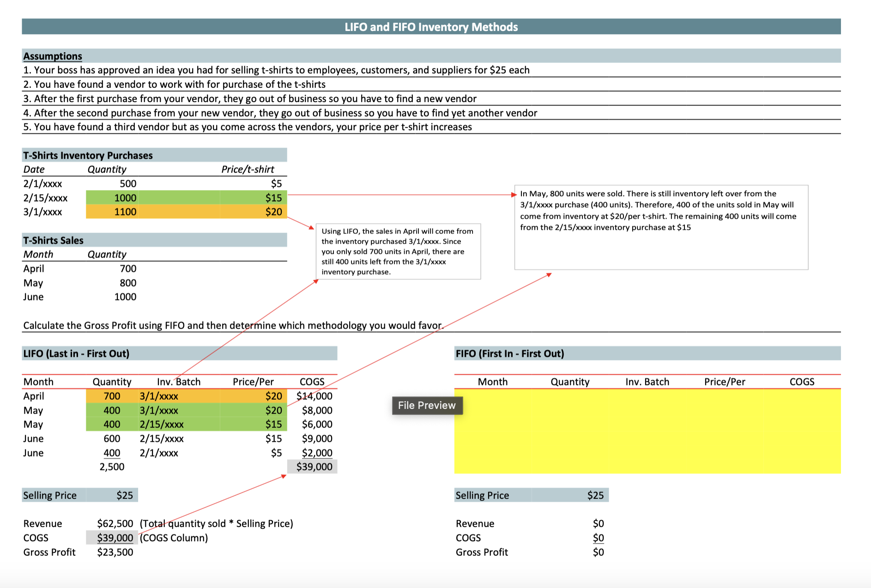Click the File Preview tooltip label
The height and width of the screenshot is (588, 871).
click(x=427, y=405)
